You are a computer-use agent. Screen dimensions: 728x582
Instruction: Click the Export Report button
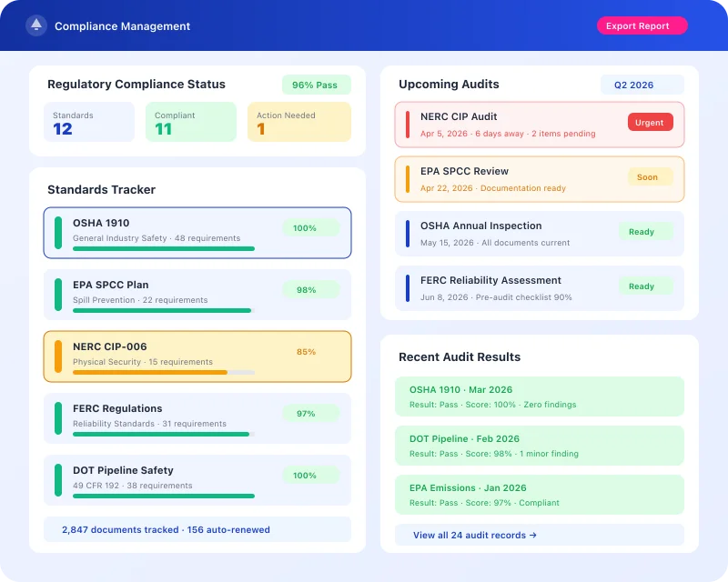pyautogui.click(x=642, y=25)
